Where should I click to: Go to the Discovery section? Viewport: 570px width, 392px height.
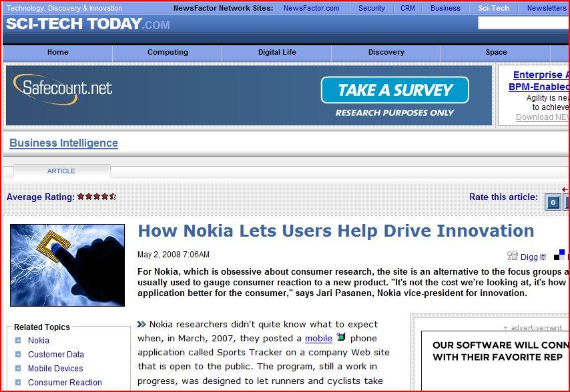point(386,53)
